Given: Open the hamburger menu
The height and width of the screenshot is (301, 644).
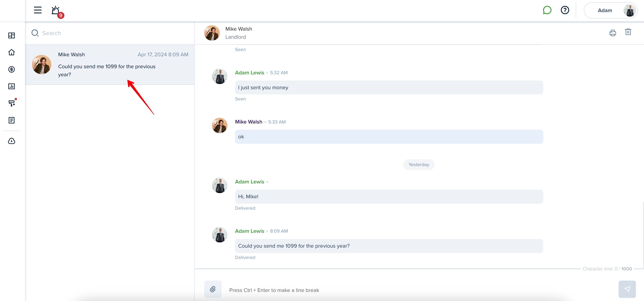Looking at the screenshot, I should click(38, 10).
